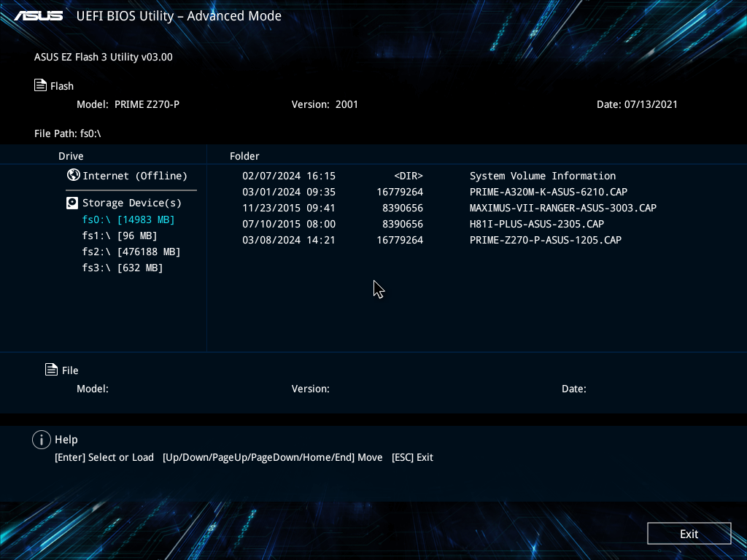The height and width of the screenshot is (560, 747).
Task: Click the <DIR> marker
Action: click(409, 176)
